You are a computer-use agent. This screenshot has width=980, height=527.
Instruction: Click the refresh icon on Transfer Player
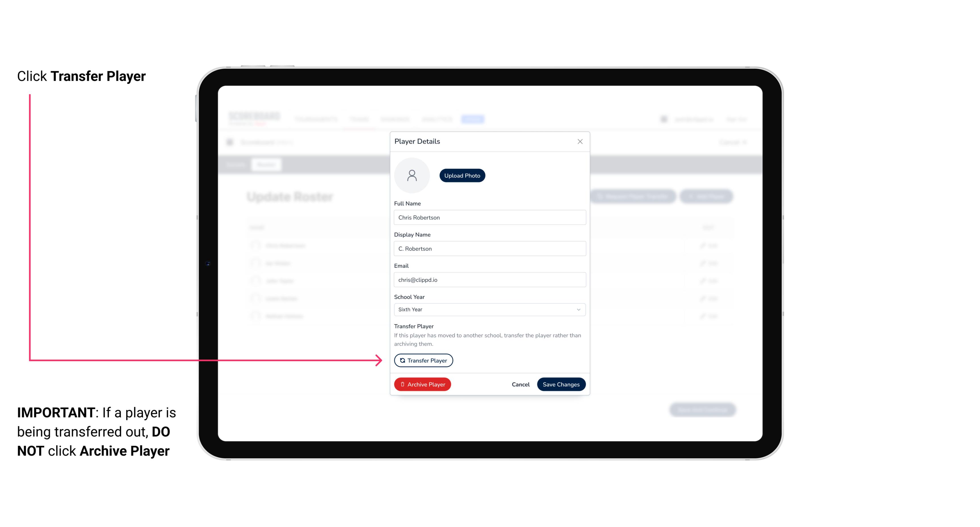(402, 360)
